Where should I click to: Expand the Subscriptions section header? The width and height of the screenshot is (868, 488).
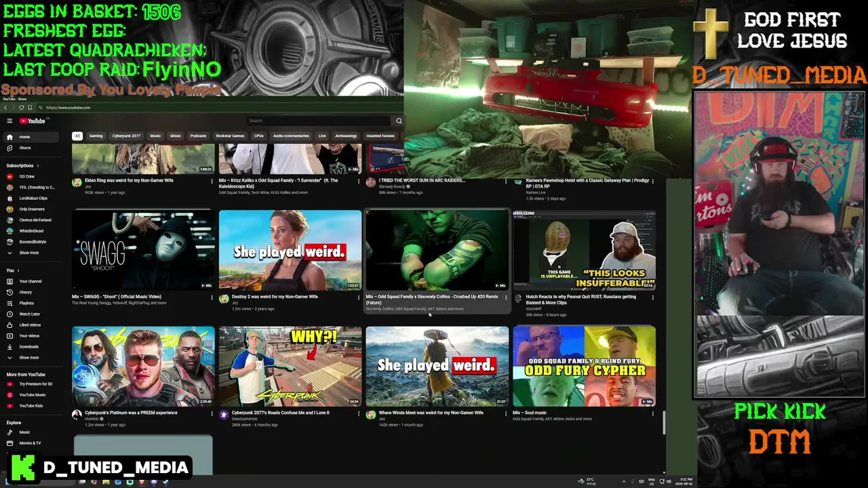22,165
